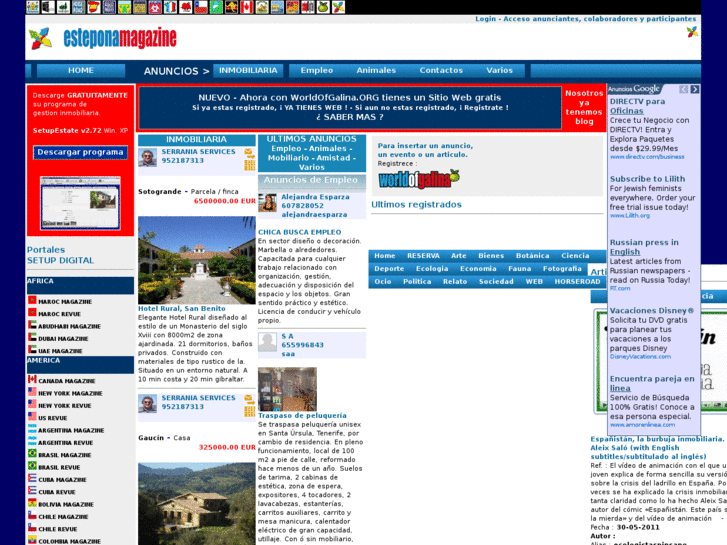
Task: Click the Argentina flag next to ARGENTINA MAGAZINE
Action: coord(32,429)
